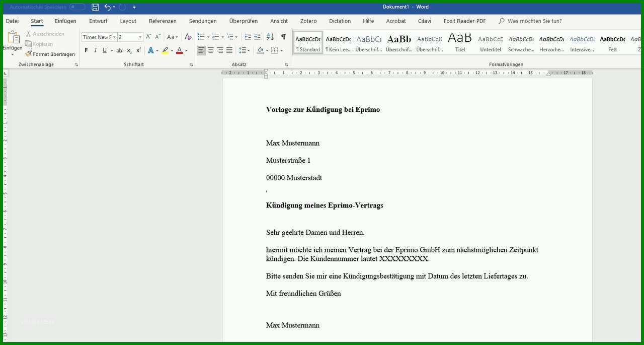The width and height of the screenshot is (644, 345).
Task: Click bullet list icon
Action: (201, 37)
